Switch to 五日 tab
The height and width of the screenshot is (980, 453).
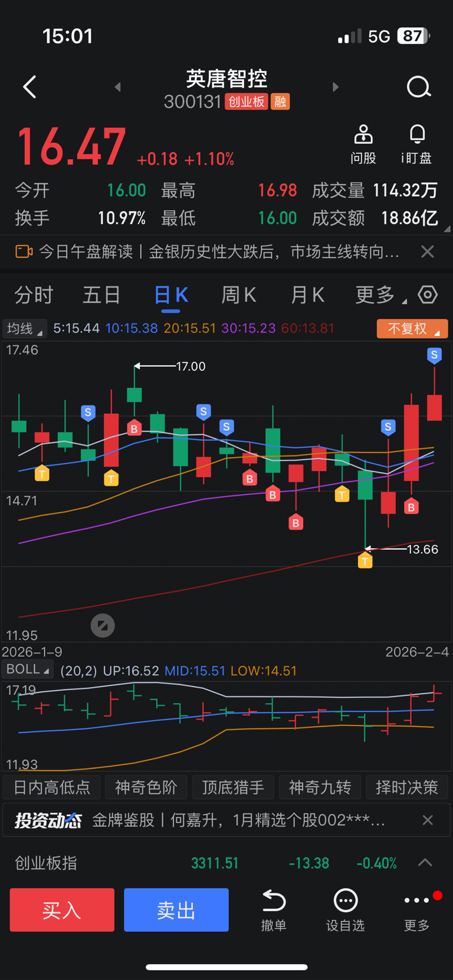[102, 295]
